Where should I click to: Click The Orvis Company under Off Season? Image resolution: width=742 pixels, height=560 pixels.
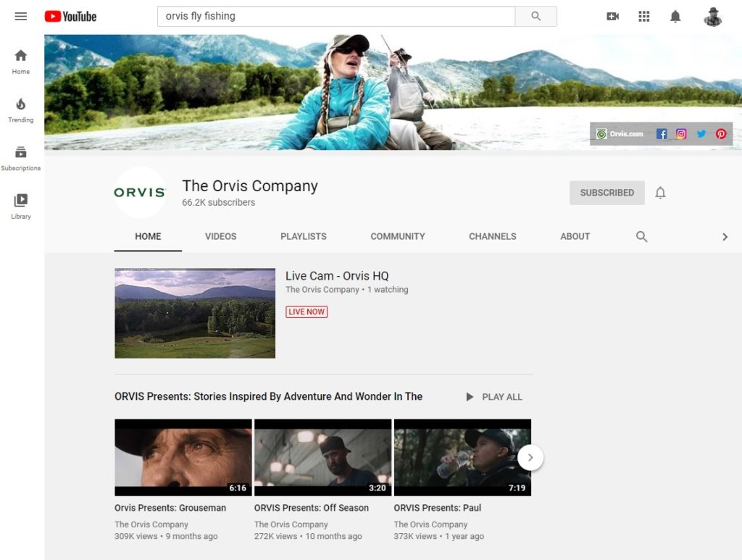click(291, 524)
